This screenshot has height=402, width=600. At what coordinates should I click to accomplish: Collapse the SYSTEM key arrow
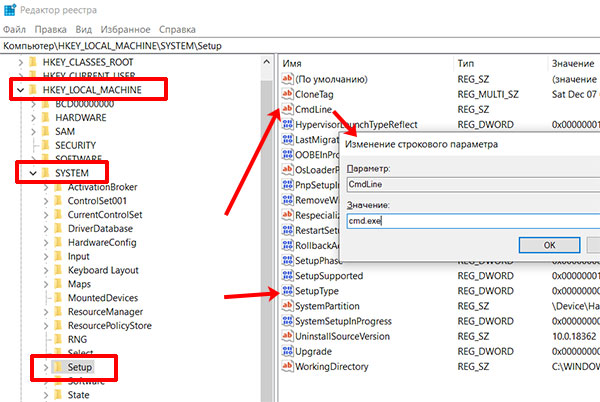pyautogui.click(x=36, y=173)
